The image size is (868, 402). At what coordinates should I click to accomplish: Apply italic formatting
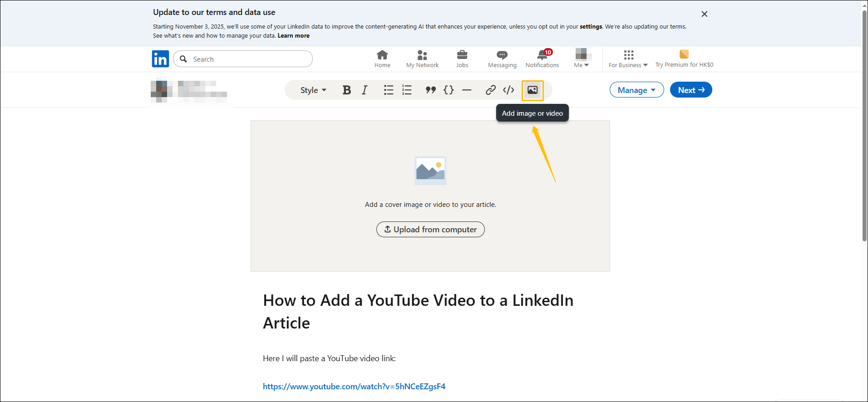click(x=365, y=90)
